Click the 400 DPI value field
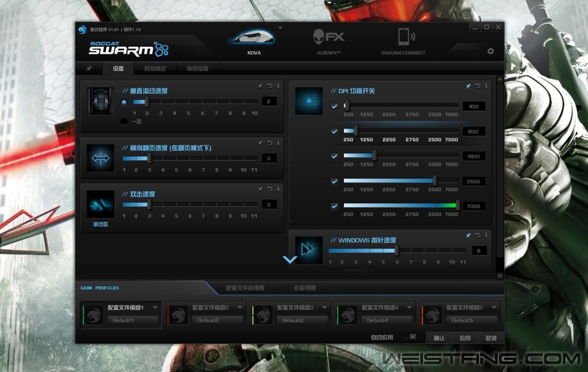 (x=474, y=107)
